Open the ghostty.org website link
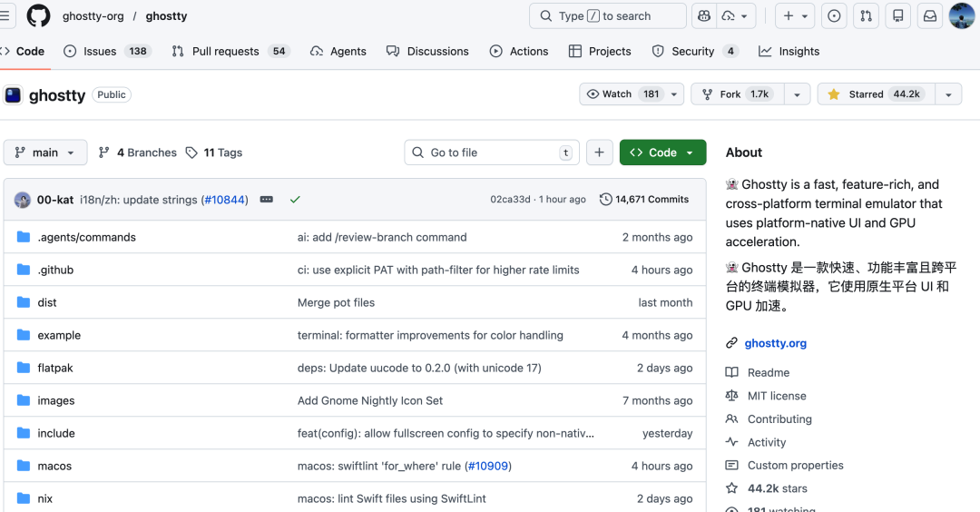 (x=775, y=343)
